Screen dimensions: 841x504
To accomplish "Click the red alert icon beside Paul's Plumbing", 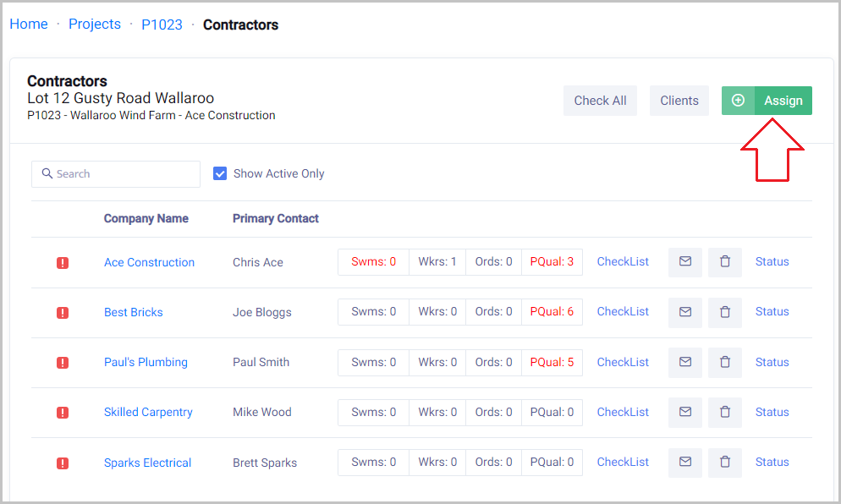I will click(x=63, y=363).
